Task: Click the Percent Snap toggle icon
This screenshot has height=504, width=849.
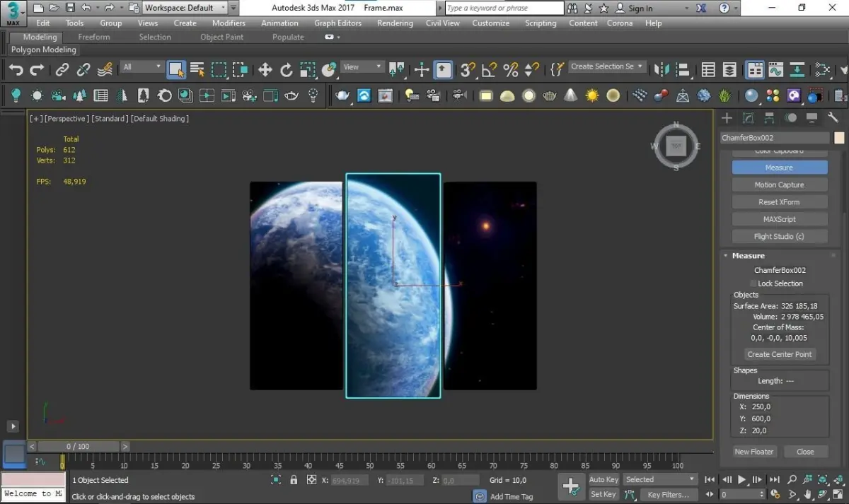Action: pos(510,69)
